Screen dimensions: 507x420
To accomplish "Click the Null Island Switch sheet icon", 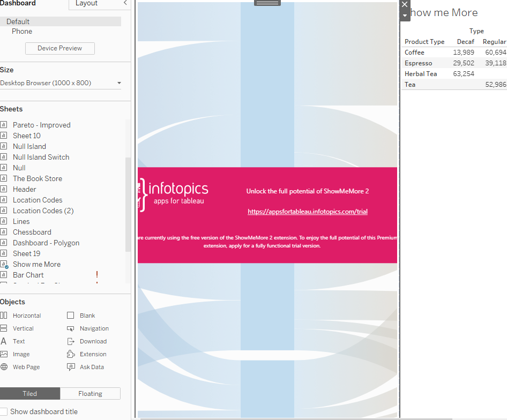I will pos(4,157).
